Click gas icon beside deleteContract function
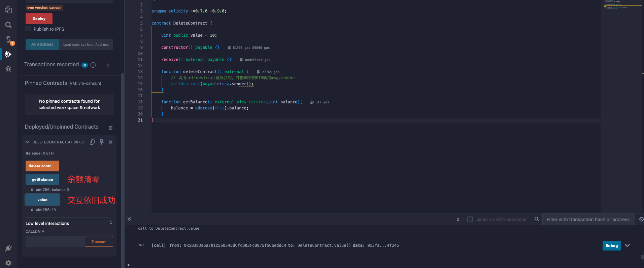 (258, 72)
